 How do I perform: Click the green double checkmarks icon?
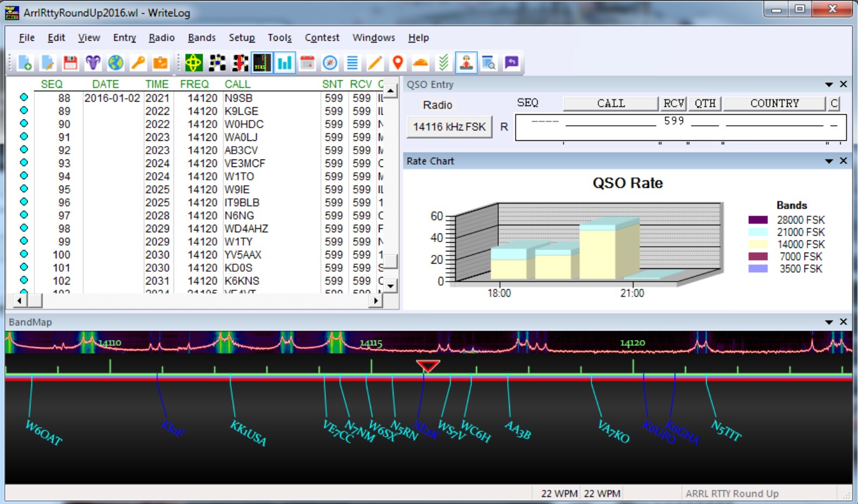pos(444,63)
